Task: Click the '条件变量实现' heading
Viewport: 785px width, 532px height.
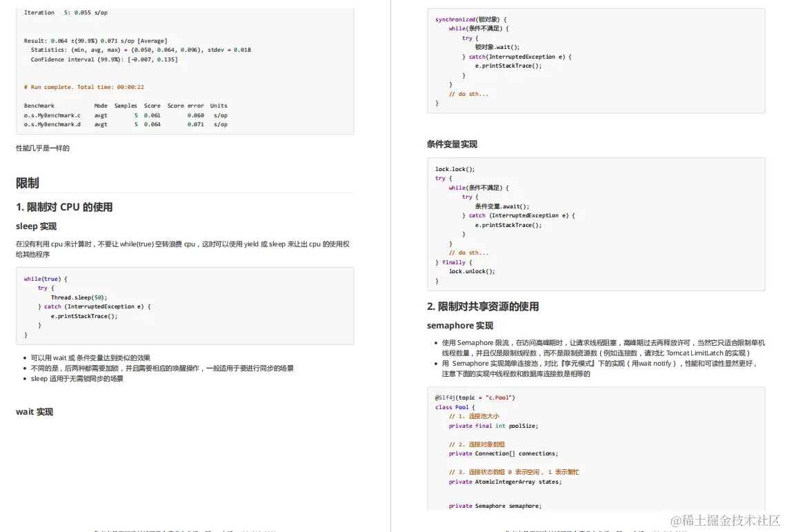Action: coord(452,144)
